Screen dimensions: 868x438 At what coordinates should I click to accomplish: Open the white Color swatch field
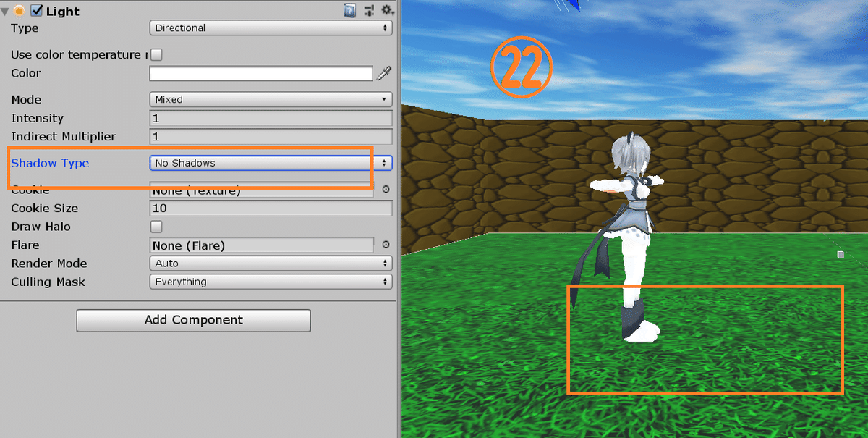261,73
